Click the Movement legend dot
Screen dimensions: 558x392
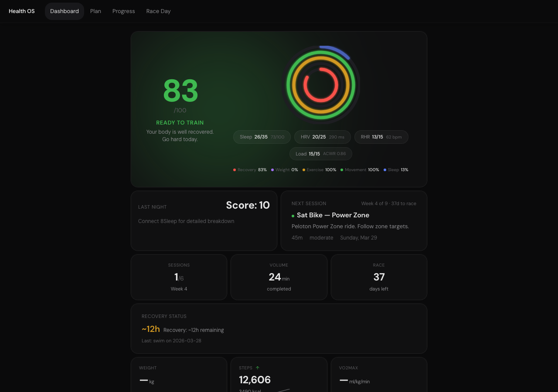pyautogui.click(x=341, y=170)
